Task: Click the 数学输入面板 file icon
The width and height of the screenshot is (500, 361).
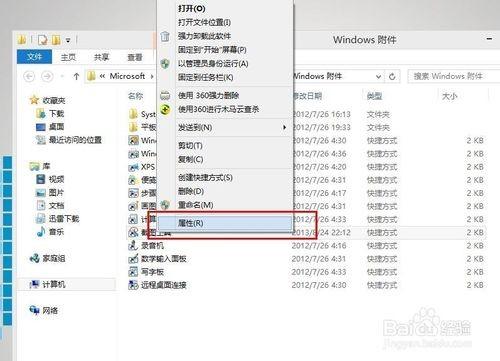Action: 133,259
